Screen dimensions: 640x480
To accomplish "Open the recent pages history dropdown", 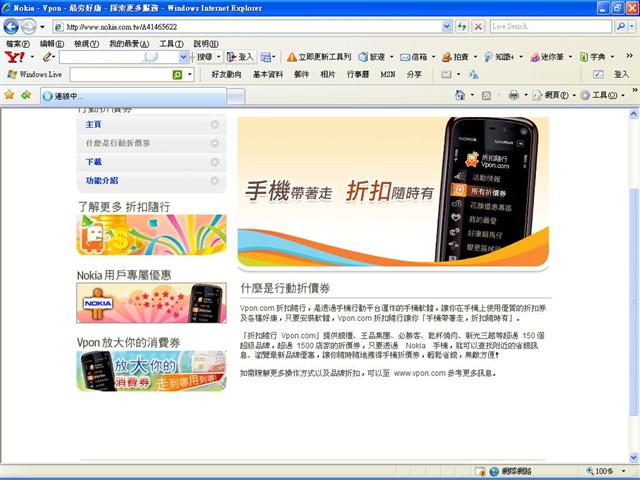I will pos(42,27).
